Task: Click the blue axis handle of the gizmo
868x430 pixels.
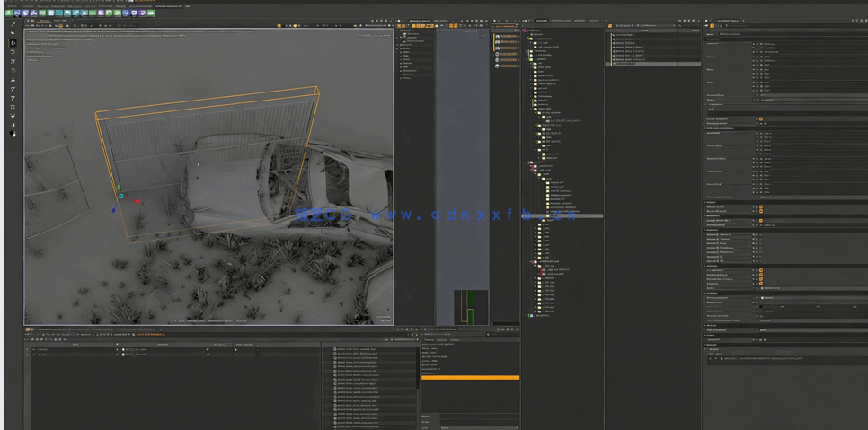Action: 113,211
